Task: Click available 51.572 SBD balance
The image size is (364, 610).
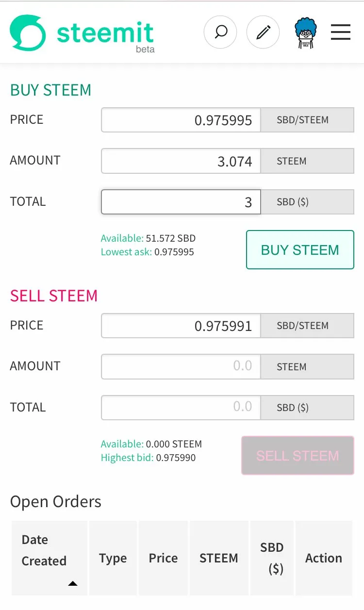Action: 170,238
